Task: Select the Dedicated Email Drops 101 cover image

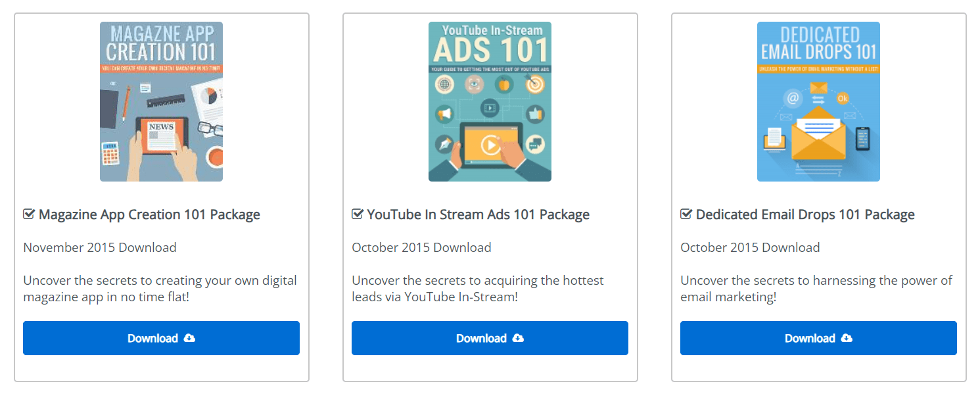Action: tap(818, 101)
